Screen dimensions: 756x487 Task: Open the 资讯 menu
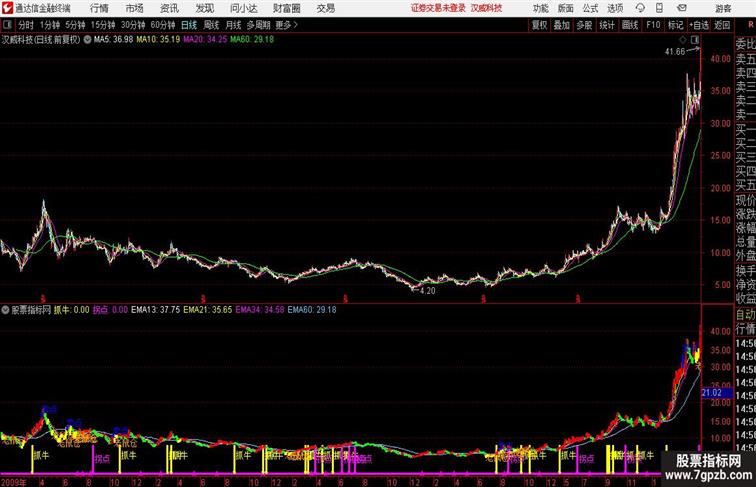click(x=169, y=8)
